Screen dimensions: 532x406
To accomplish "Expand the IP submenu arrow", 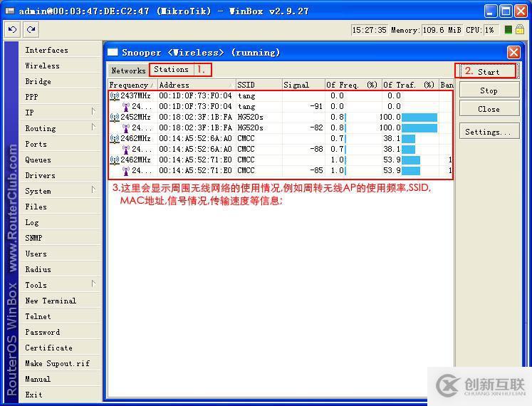I will pos(93,111).
